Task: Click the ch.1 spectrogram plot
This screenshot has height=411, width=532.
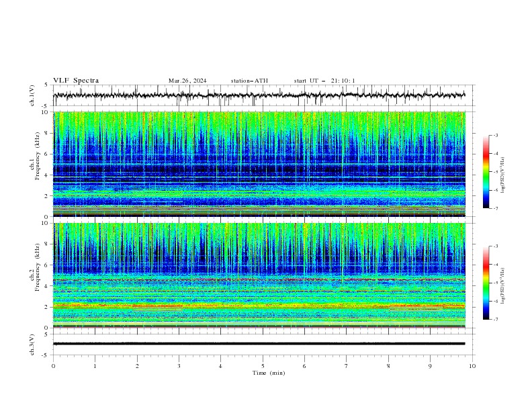Action: pyautogui.click(x=259, y=164)
